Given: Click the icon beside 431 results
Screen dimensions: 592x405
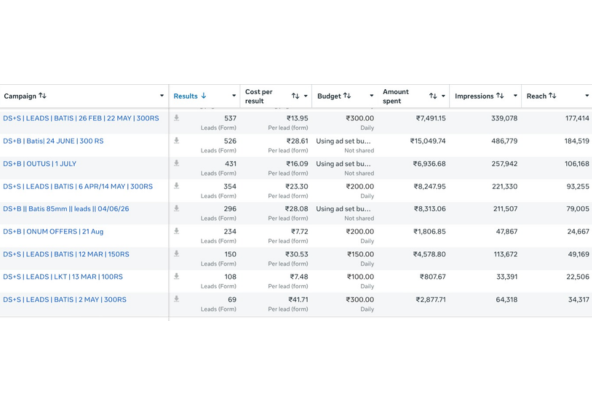Looking at the screenshot, I should (x=176, y=163).
